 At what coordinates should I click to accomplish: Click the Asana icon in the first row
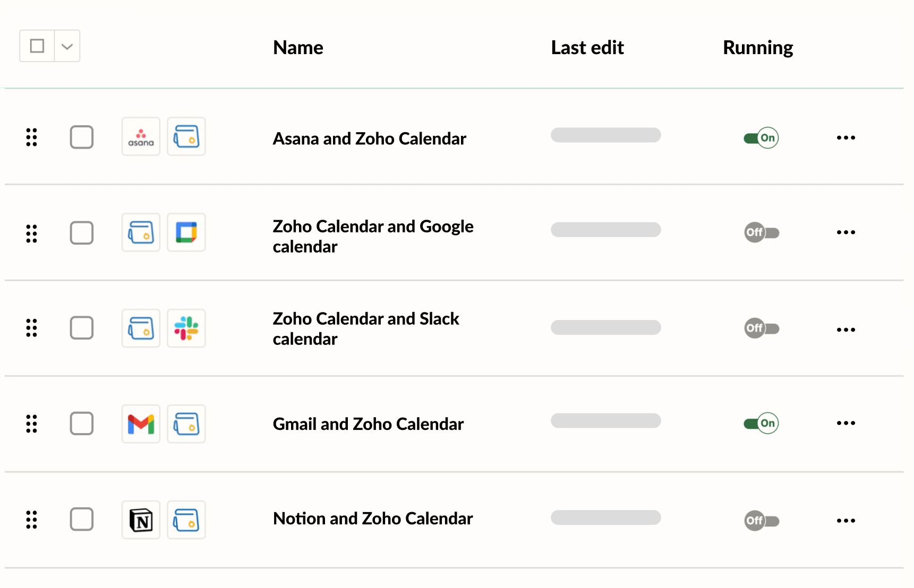pos(140,136)
